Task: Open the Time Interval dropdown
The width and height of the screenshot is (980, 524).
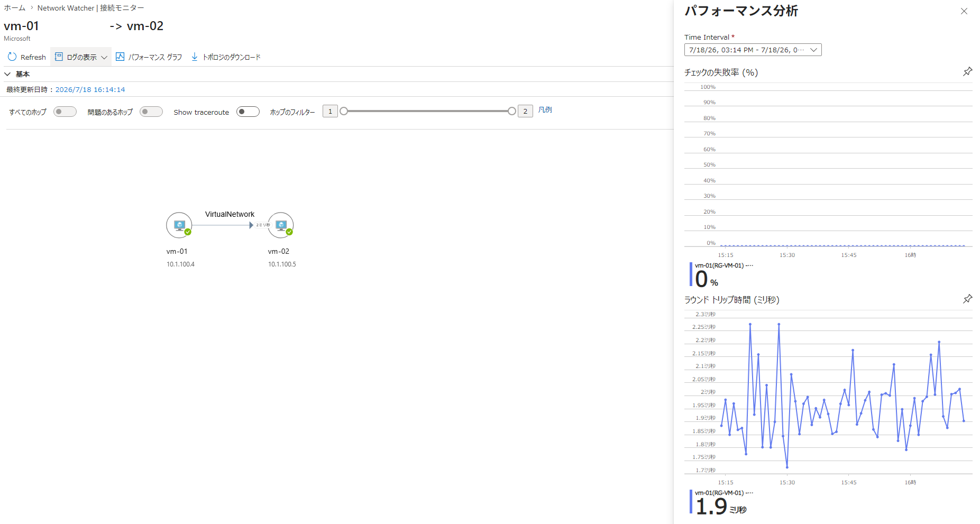Action: pyautogui.click(x=753, y=50)
